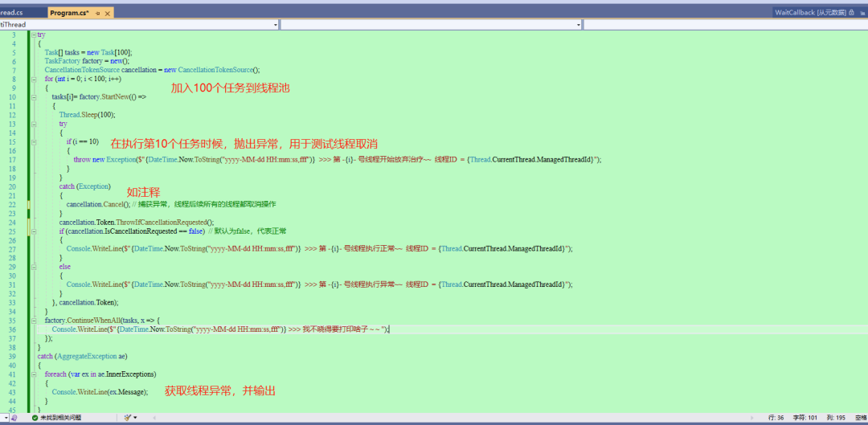Screen dimensions: 868x425
Task: Click catch (AggregateException ae) at line 39
Action: point(83,357)
